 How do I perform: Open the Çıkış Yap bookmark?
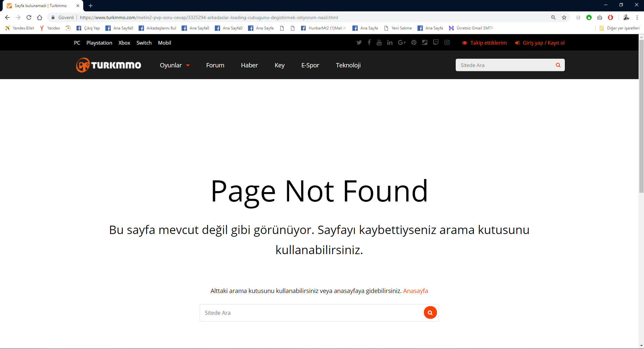(88, 28)
